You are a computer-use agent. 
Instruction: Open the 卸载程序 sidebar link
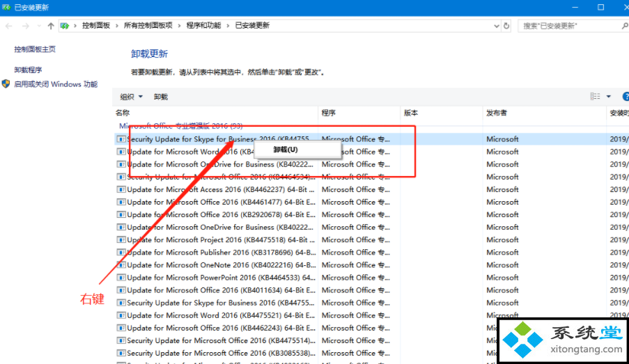pos(28,70)
